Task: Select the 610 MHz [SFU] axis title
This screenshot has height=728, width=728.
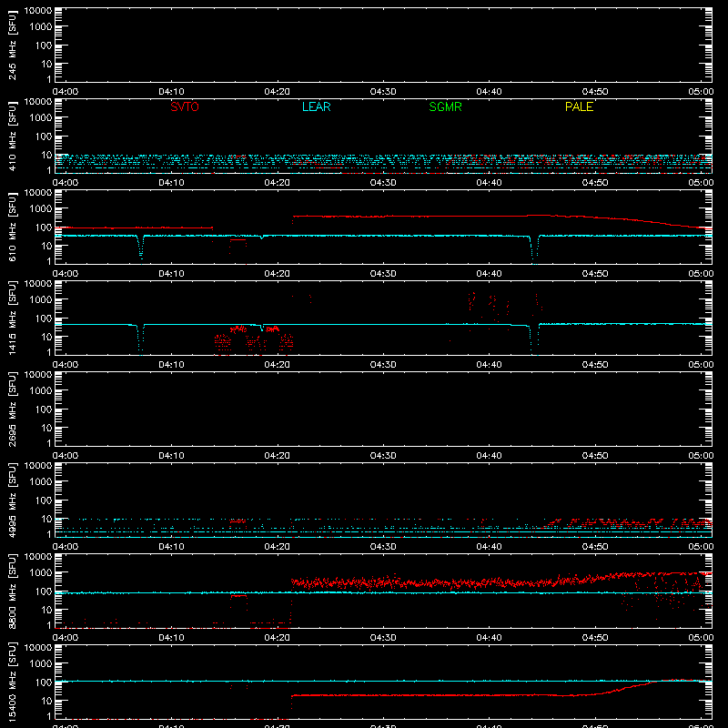Action: (13, 227)
